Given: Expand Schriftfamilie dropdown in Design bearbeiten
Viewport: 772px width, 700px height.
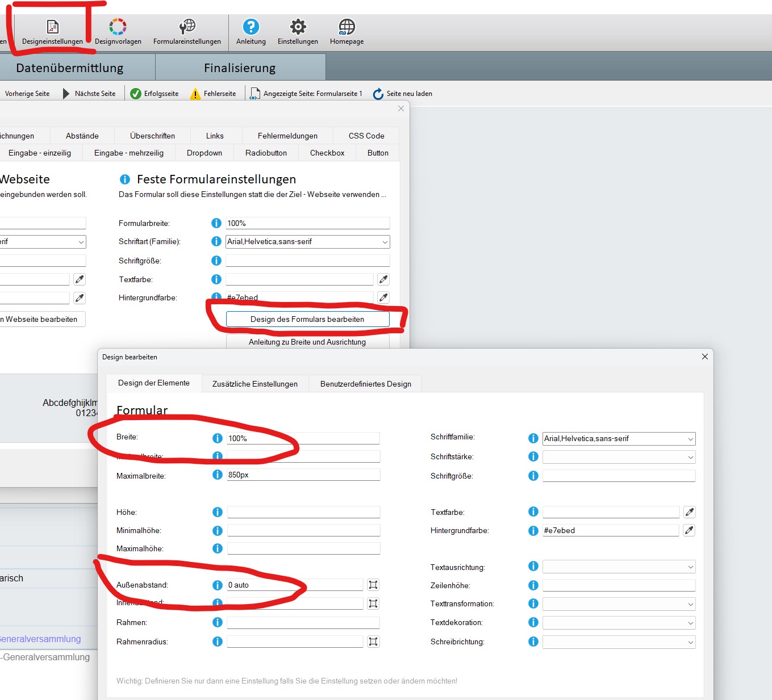Looking at the screenshot, I should pyautogui.click(x=690, y=439).
